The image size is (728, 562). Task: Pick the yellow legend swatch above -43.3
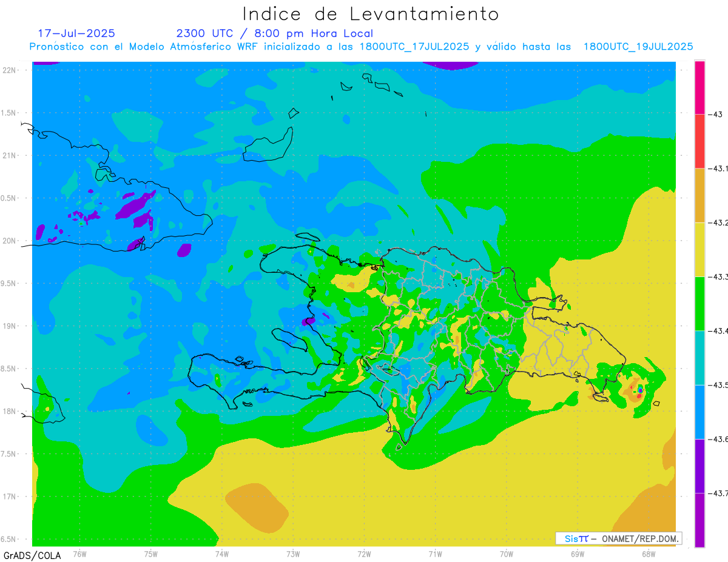(699, 249)
